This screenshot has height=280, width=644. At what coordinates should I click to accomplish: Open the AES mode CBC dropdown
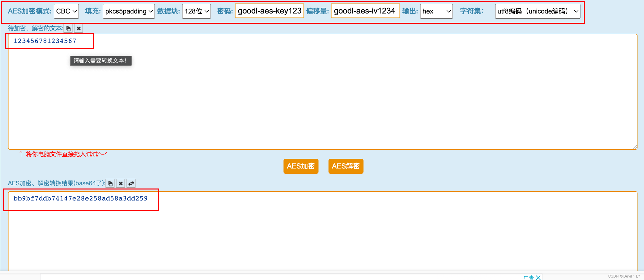pyautogui.click(x=66, y=11)
